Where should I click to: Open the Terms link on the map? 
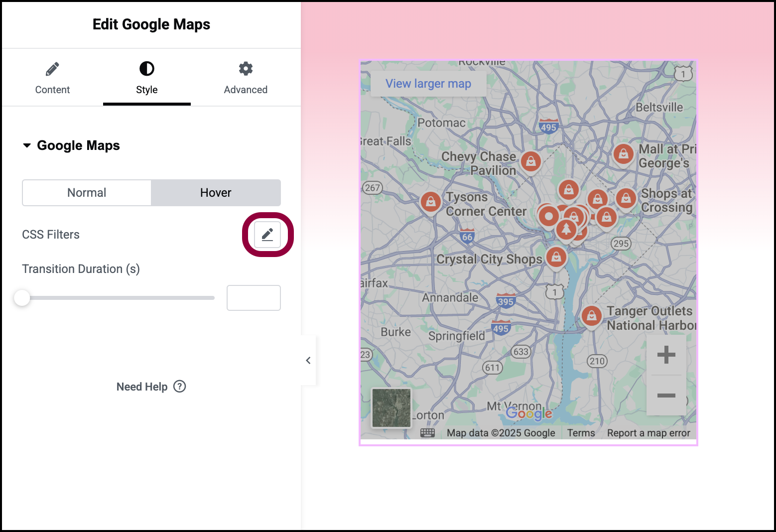pos(581,433)
